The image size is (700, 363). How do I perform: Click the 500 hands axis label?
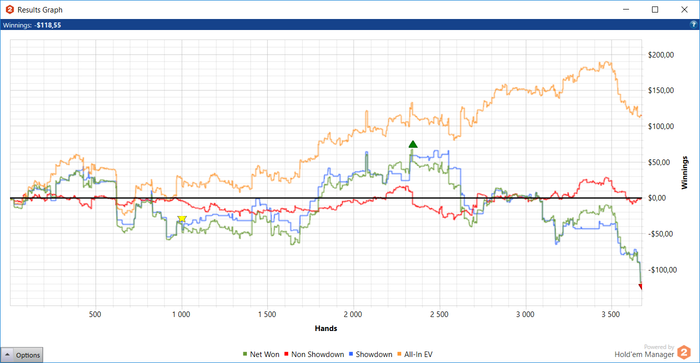[95, 314]
